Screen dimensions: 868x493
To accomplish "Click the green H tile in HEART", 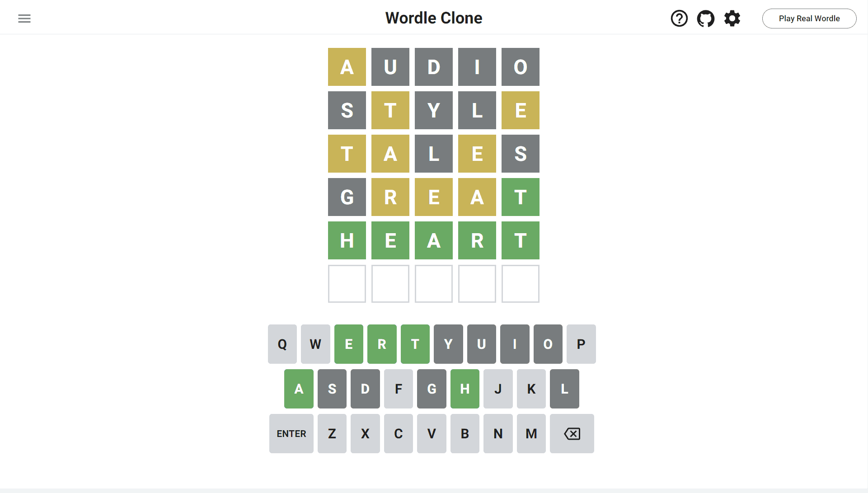I will (347, 240).
